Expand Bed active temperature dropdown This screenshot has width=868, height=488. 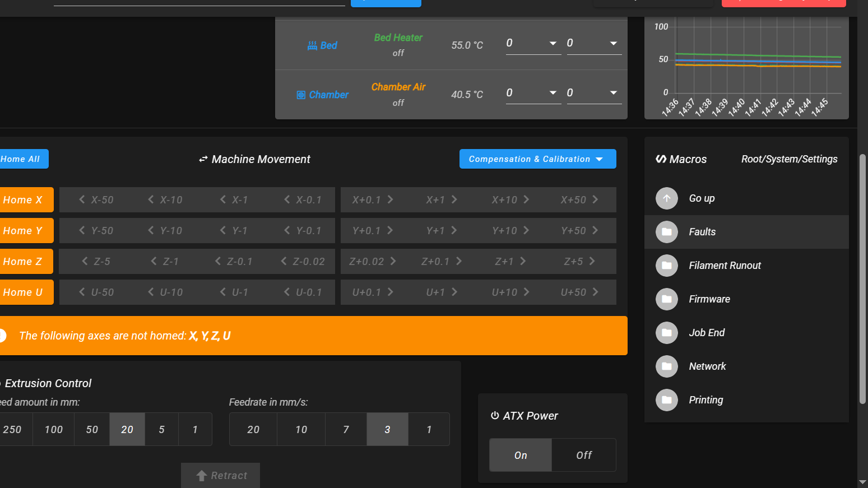tap(553, 43)
